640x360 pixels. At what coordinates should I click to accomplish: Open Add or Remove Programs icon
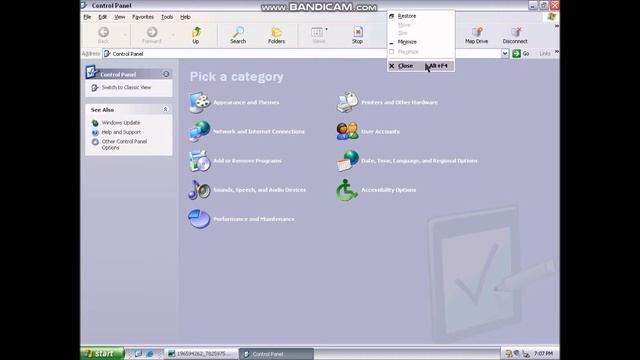[199, 161]
